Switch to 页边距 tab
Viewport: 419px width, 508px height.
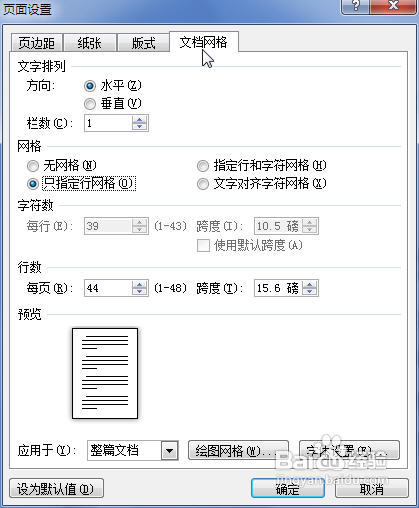(36, 43)
